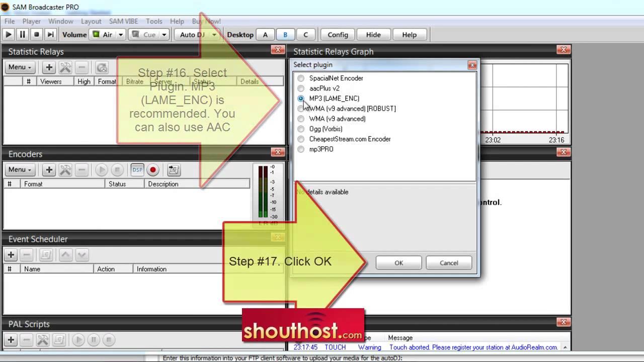Click the Statistic Relays remove (minus) icon
This screenshot has height=362, width=644.
(82, 67)
